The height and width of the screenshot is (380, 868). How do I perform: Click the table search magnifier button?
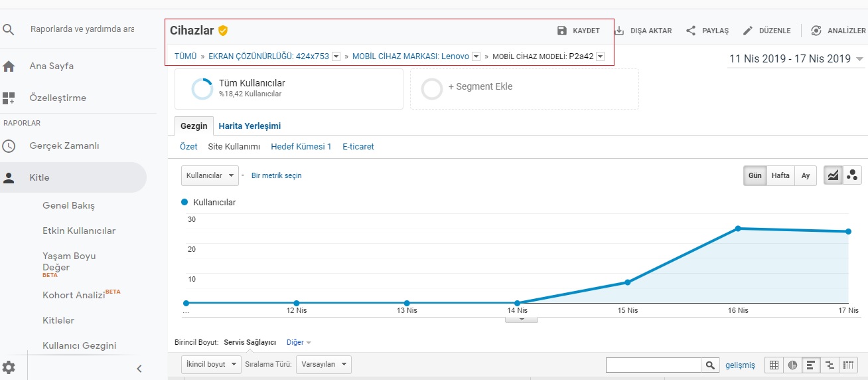711,365
